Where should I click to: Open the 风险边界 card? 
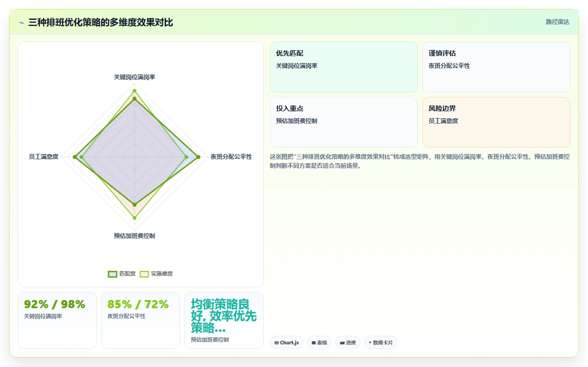point(496,122)
